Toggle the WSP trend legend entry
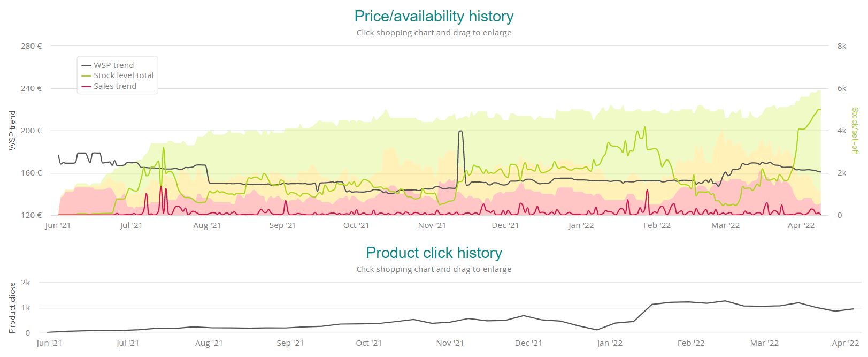The image size is (868, 357). coord(113,65)
